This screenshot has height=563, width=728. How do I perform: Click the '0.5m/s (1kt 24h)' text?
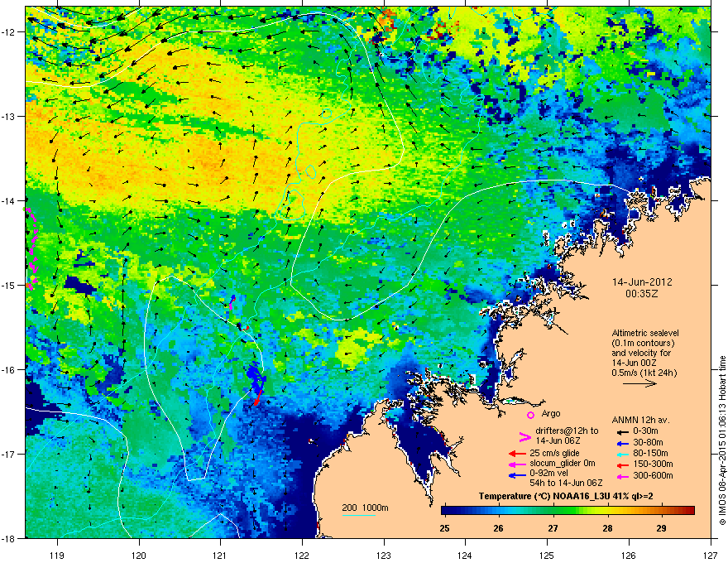pyautogui.click(x=644, y=373)
